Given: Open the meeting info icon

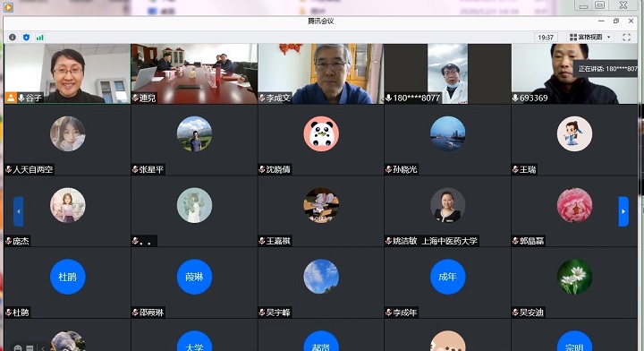Looking at the screenshot, I should 13,38.
